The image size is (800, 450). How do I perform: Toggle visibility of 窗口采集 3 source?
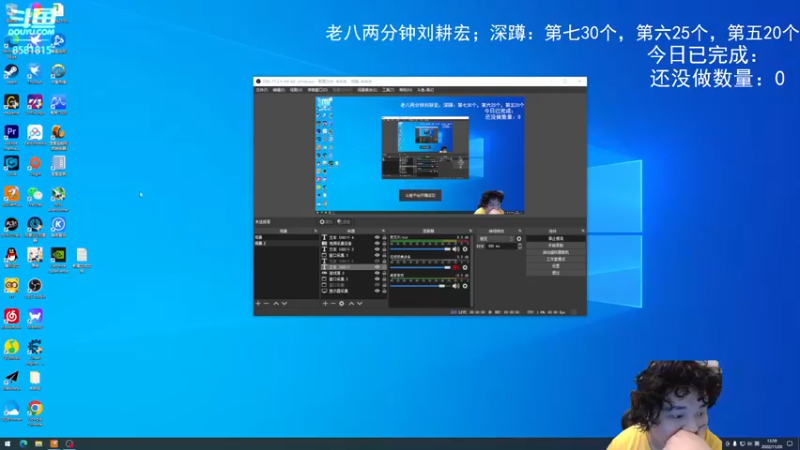click(x=377, y=255)
